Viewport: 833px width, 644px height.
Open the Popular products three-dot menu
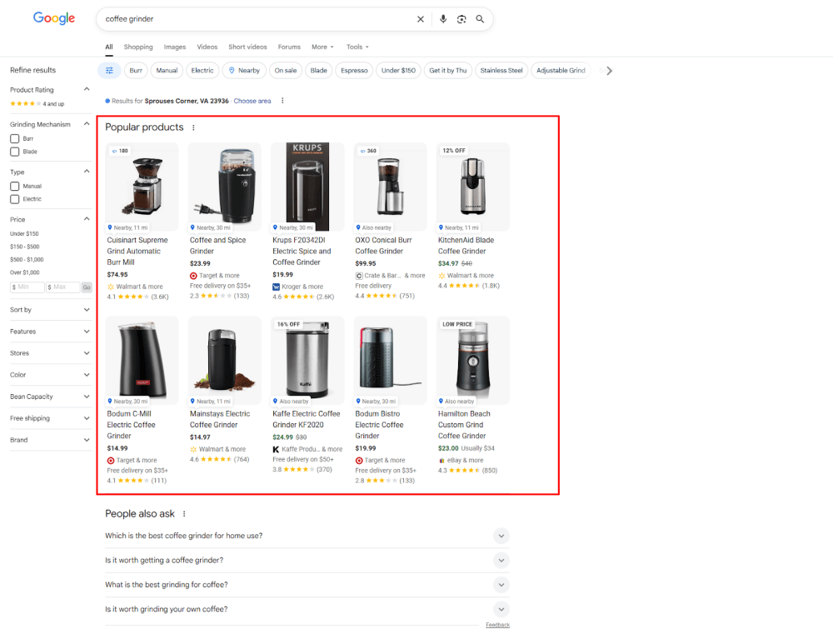click(193, 127)
